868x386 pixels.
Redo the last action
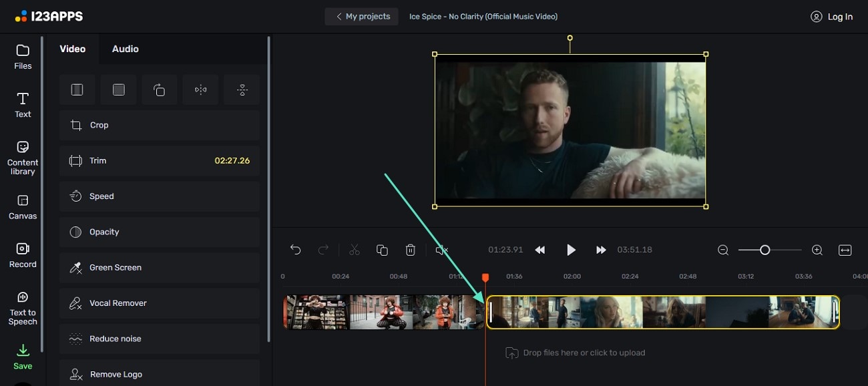coord(323,250)
